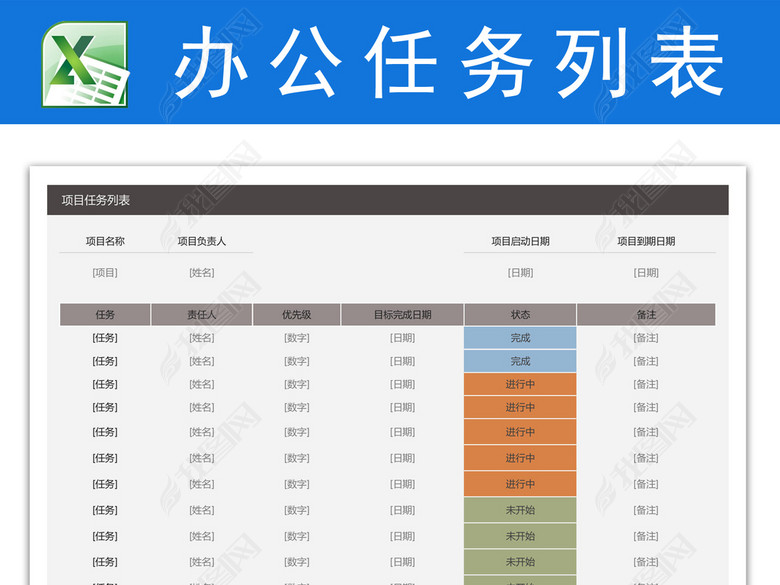Click the 任务 column header
Viewport: 780px width, 585px height.
(x=105, y=314)
